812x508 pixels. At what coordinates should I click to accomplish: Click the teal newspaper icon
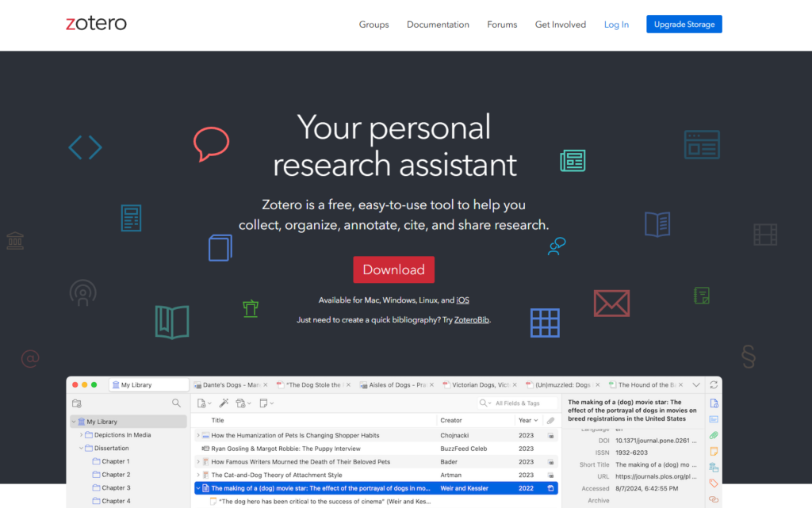tap(573, 161)
